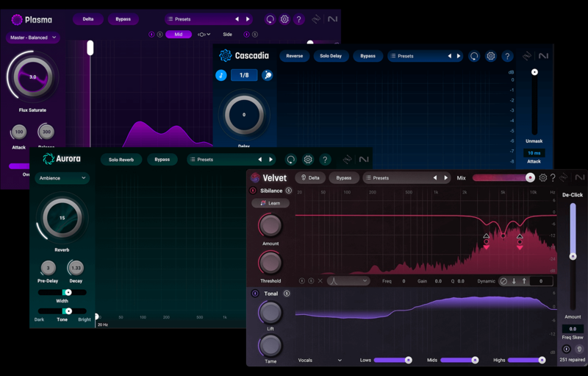The image size is (588, 376).
Task: Click Solo Reverb button in Aurora
Action: [x=121, y=160]
